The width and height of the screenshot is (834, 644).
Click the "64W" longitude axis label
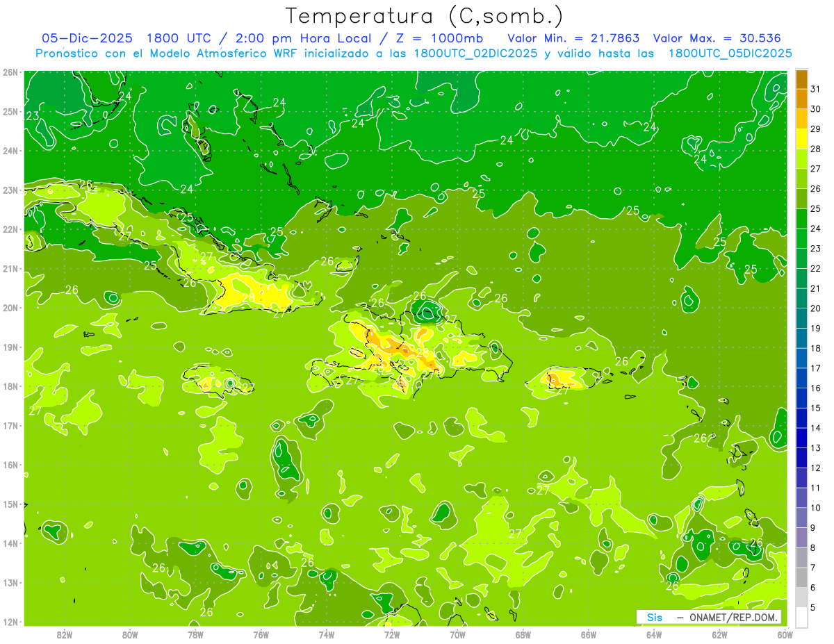click(654, 634)
